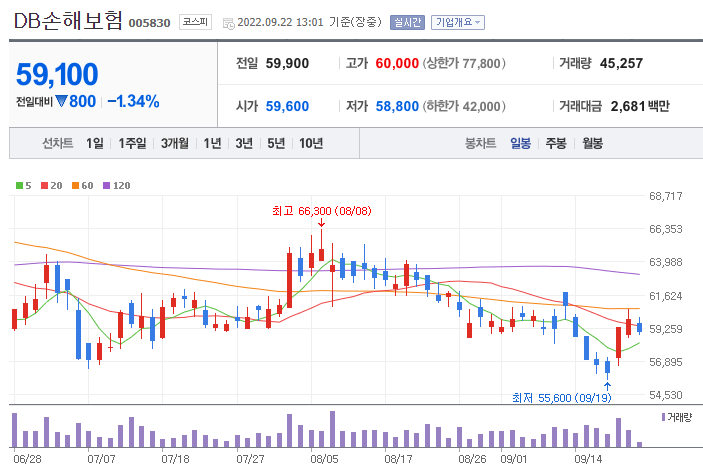This screenshot has height=471, width=703.
Task: Click the opening price 59,600
Action: coord(287,106)
